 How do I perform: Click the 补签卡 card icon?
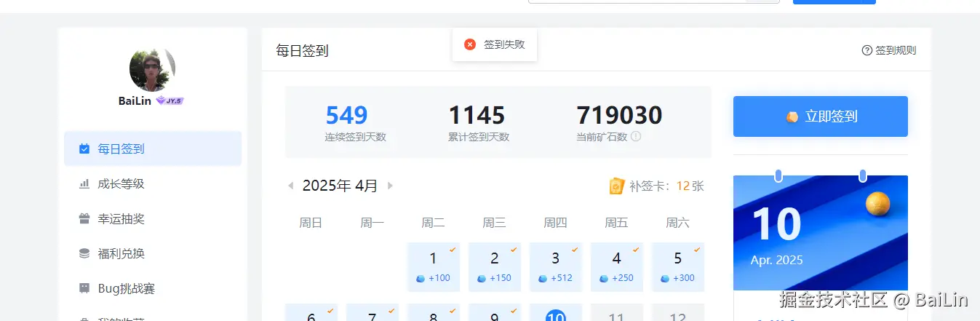[x=617, y=186]
